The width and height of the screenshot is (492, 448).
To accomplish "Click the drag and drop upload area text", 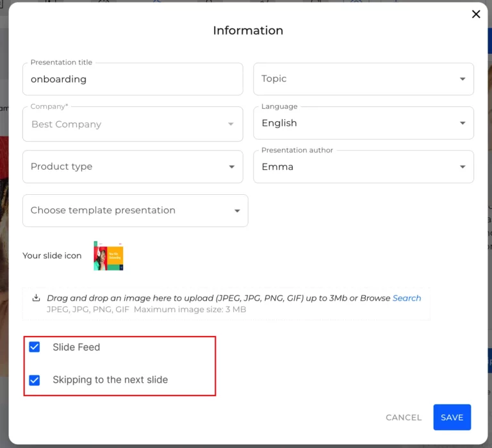I will pyautogui.click(x=218, y=298).
